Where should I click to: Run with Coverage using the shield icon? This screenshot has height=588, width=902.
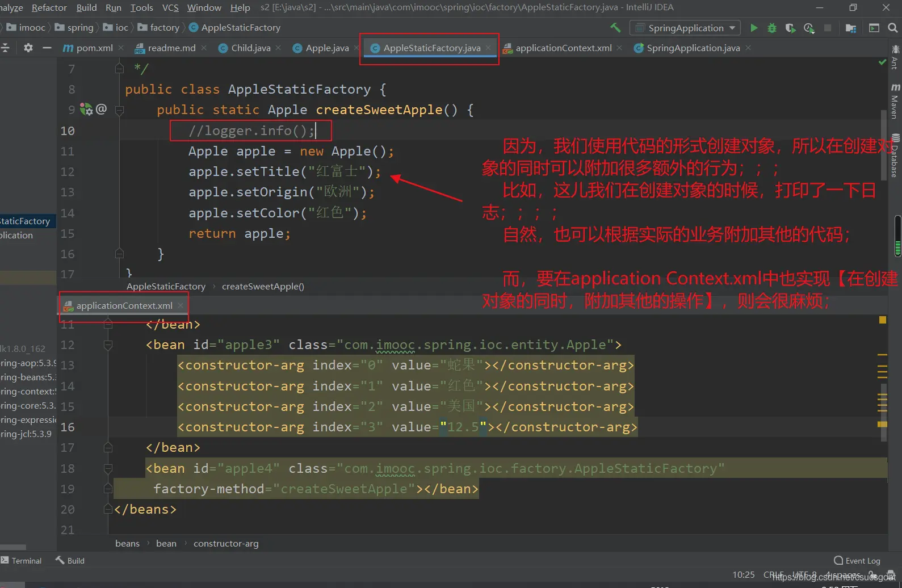pyautogui.click(x=790, y=28)
